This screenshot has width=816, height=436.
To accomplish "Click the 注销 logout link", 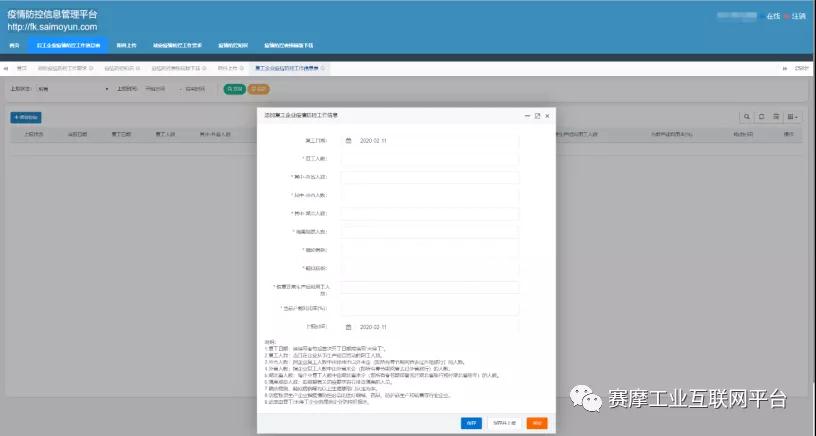I will (798, 17).
